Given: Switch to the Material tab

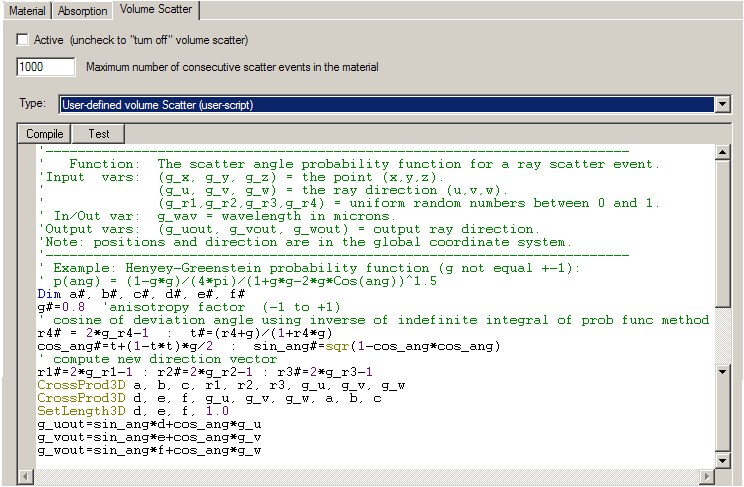Looking at the screenshot, I should pos(27,10).
